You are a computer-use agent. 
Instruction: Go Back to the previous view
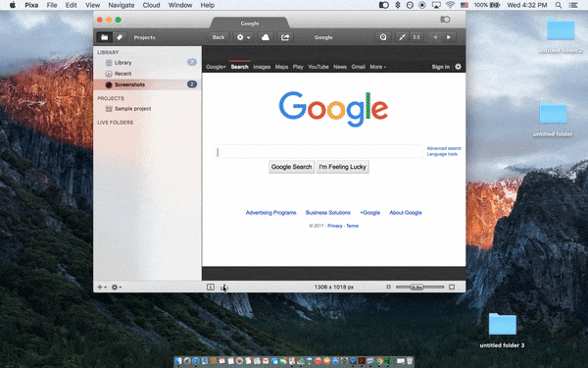coord(218,37)
